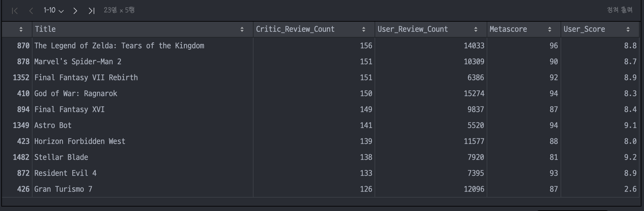Sort by the index column arrows
This screenshot has width=644, height=211.
tap(21, 29)
